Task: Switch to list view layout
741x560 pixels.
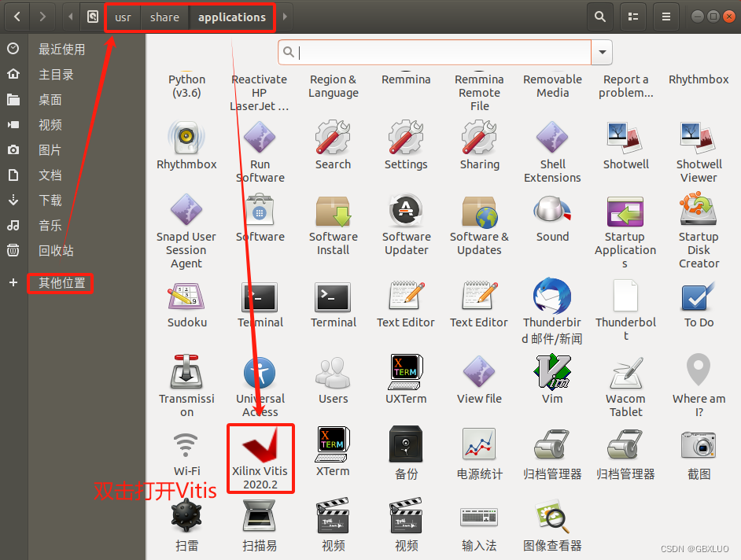Action: [633, 16]
